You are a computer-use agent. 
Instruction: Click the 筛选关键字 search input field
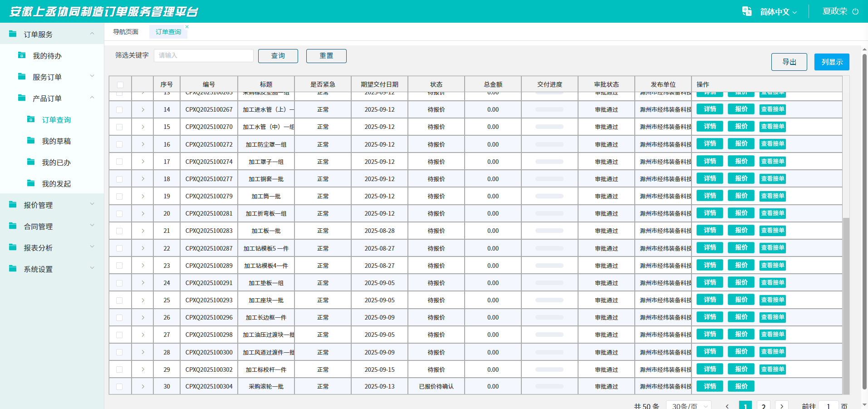tap(203, 55)
